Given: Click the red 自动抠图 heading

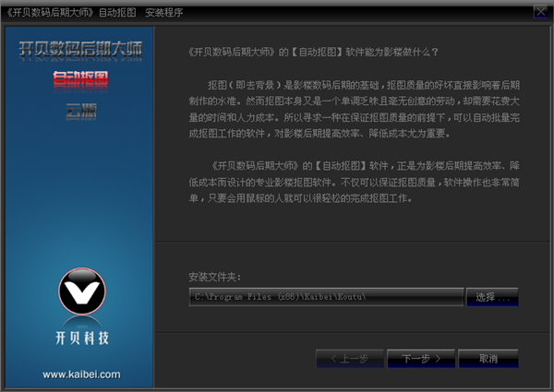Looking at the screenshot, I should tap(80, 78).
